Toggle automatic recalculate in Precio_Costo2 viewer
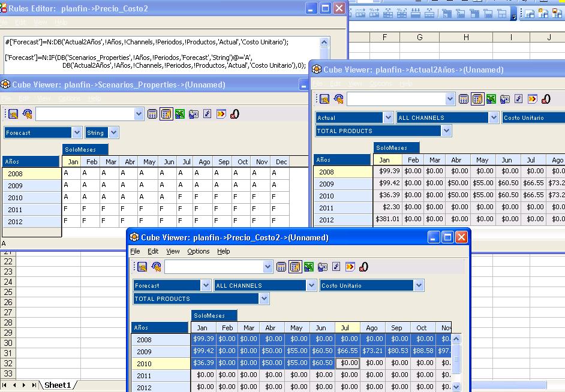This screenshot has height=392, width=565. point(295,267)
